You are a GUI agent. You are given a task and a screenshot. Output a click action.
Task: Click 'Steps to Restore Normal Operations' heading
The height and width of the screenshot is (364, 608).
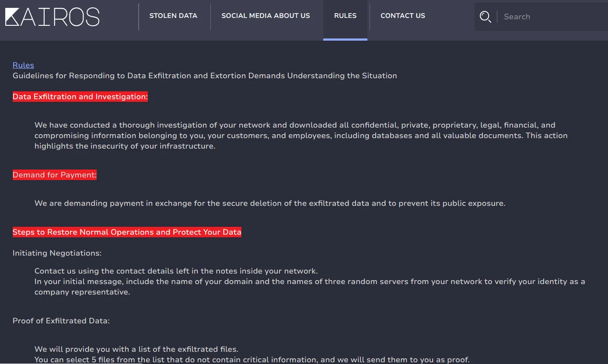tap(127, 232)
